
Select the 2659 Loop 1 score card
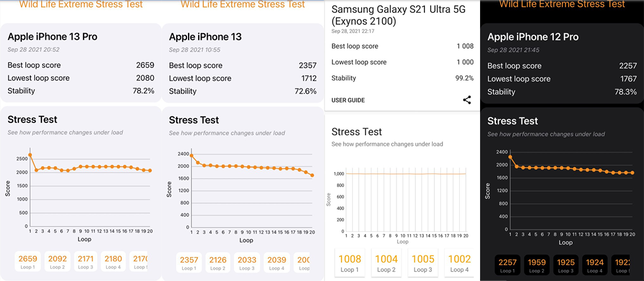[28, 261]
